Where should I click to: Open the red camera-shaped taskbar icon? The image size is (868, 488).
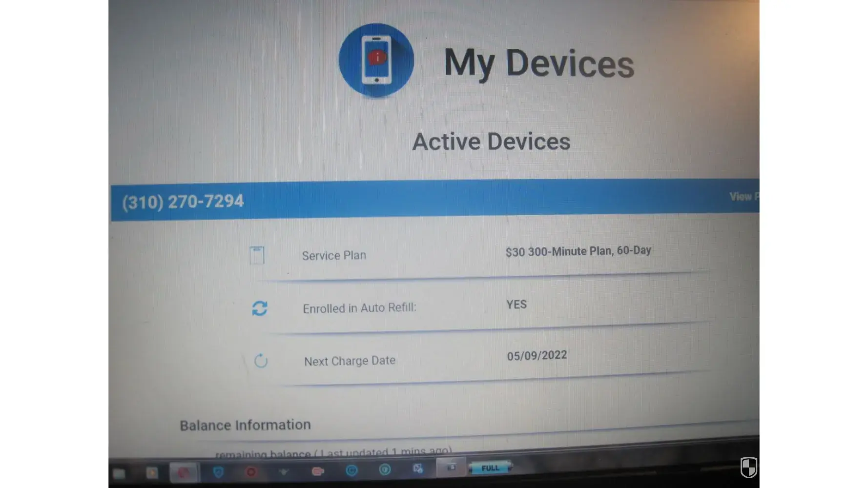click(318, 471)
